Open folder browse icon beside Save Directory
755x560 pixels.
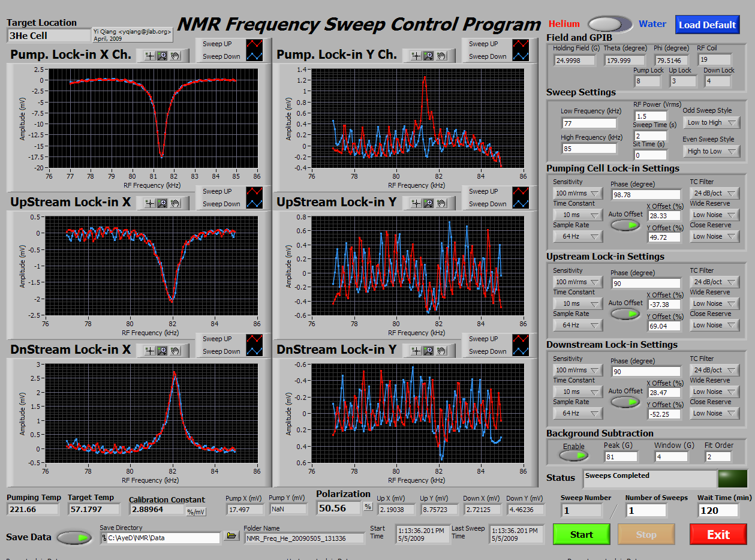pos(231,536)
